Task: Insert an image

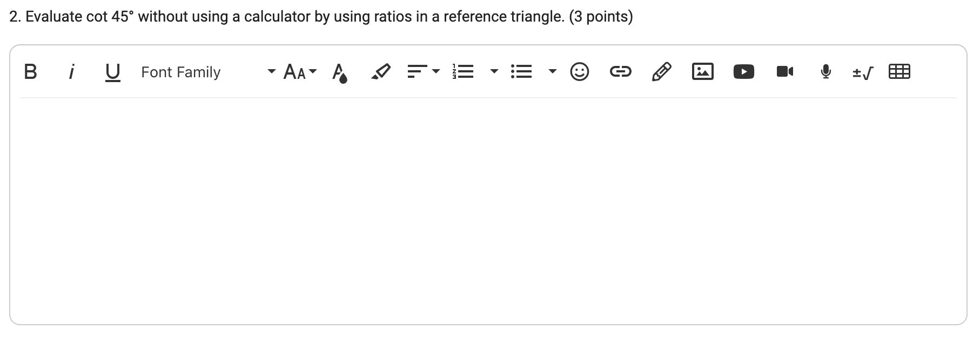Action: (702, 71)
